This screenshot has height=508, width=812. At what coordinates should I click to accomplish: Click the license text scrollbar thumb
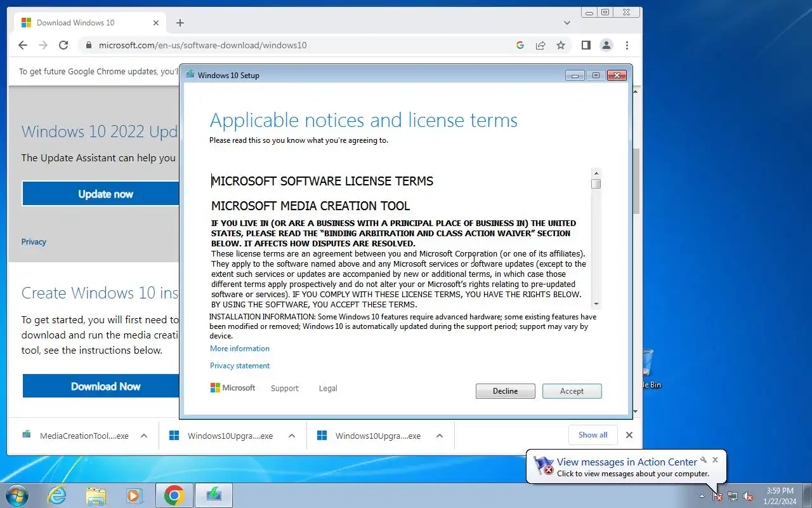point(596,184)
